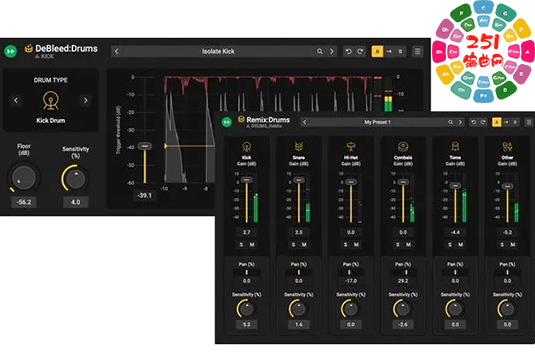Click the Remix:Drums logo icon

[x=241, y=119]
